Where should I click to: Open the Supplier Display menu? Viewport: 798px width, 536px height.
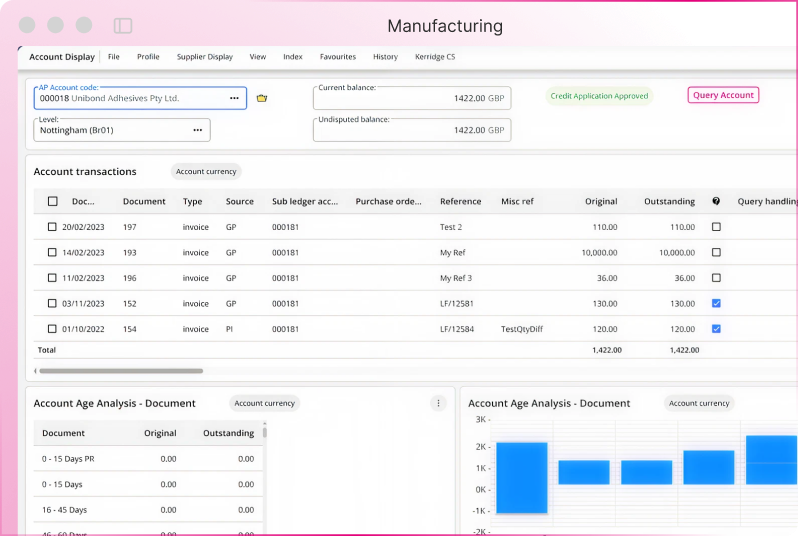pyautogui.click(x=205, y=57)
